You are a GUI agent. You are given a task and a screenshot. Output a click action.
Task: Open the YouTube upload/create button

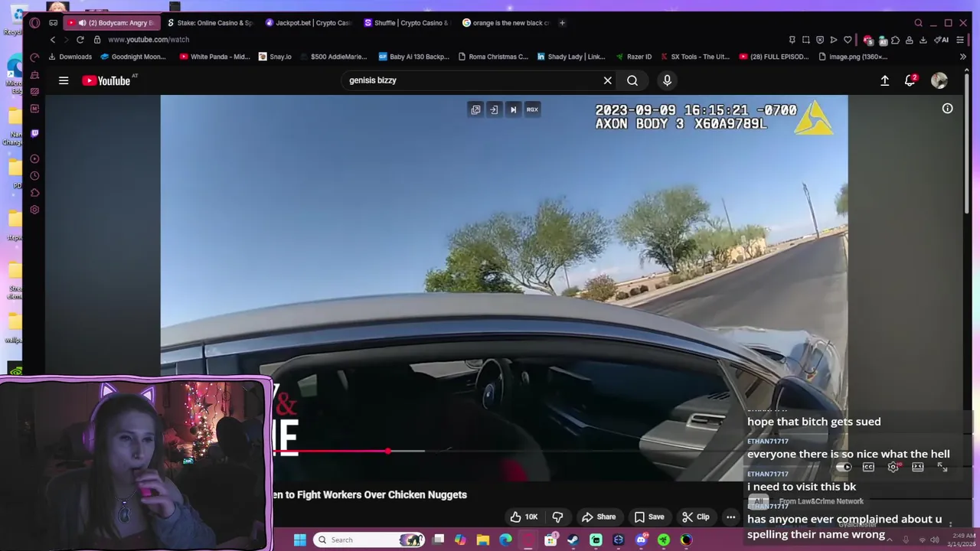click(884, 80)
